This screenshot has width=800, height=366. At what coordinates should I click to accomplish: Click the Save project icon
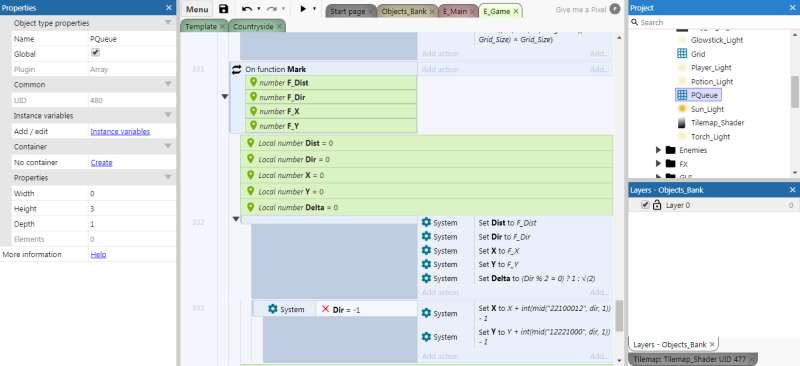[223, 9]
